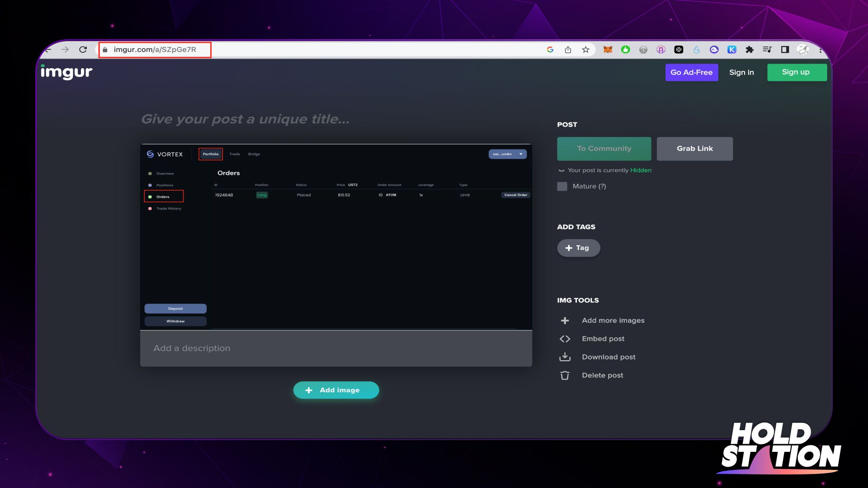
Task: Click the green Sign up button
Action: tap(797, 72)
